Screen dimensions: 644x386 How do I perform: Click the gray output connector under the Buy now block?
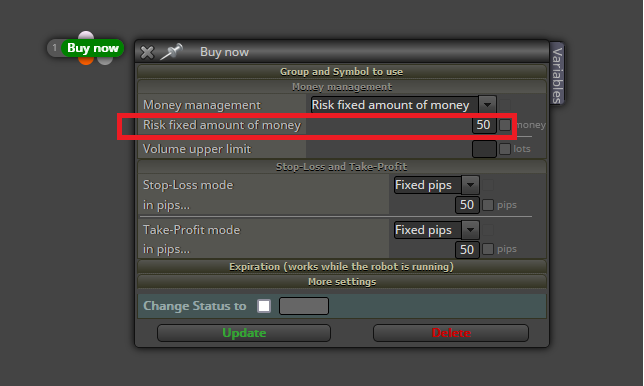pyautogui.click(x=105, y=60)
